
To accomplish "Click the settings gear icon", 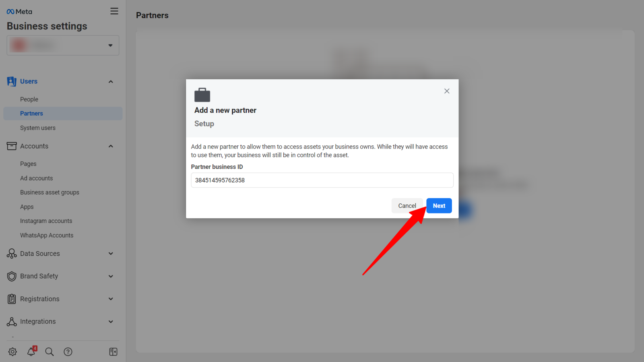I will tap(12, 352).
